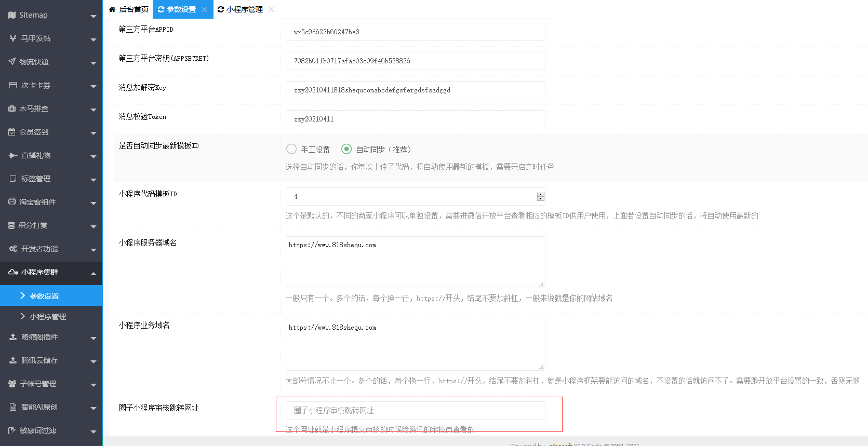Click refresh icon on 小程序管理 tab
The image size is (868, 446).
tap(221, 9)
